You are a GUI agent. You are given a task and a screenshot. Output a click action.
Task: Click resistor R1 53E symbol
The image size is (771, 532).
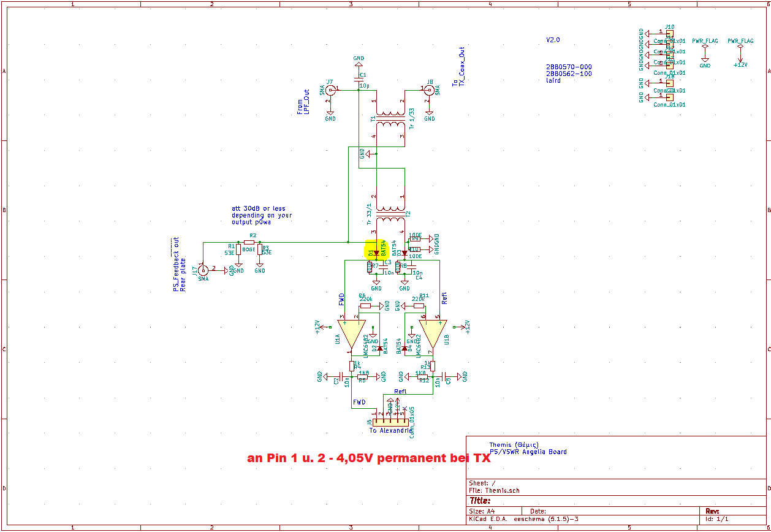238,250
